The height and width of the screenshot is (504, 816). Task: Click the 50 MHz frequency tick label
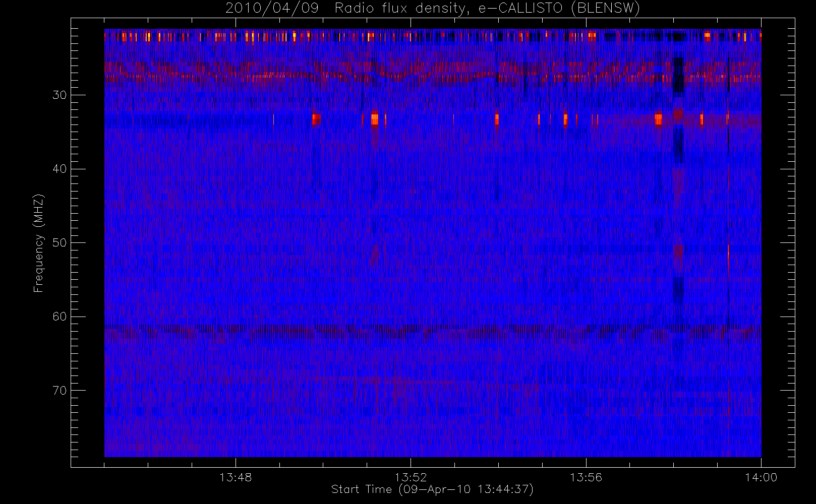tap(60, 243)
